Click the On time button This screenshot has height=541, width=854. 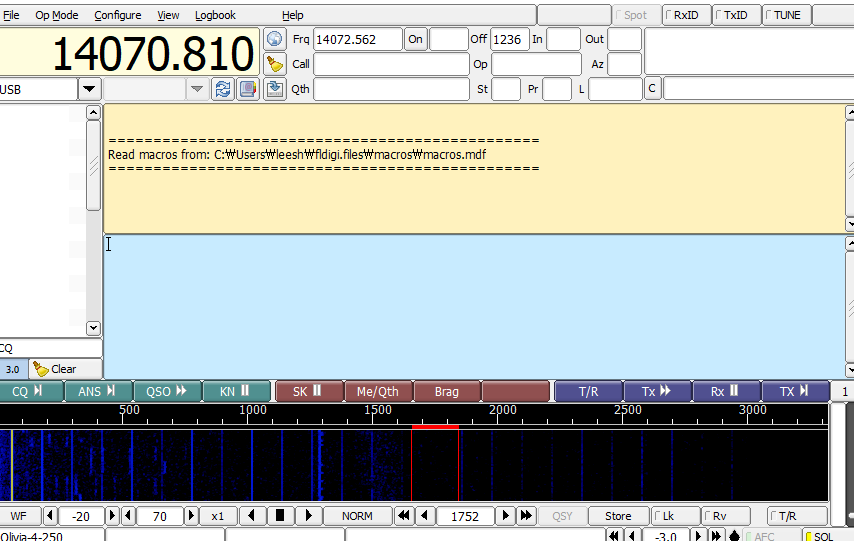point(416,39)
